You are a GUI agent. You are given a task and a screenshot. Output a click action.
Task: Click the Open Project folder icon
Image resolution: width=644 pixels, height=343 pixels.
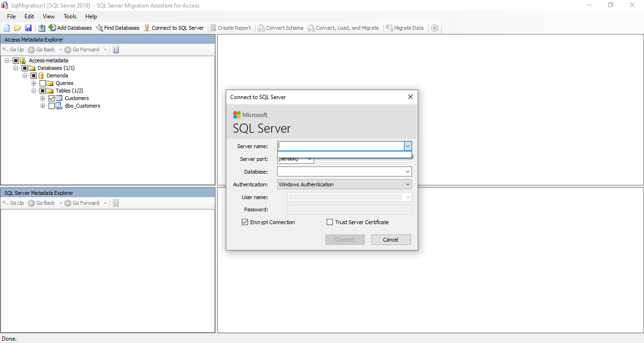17,28
